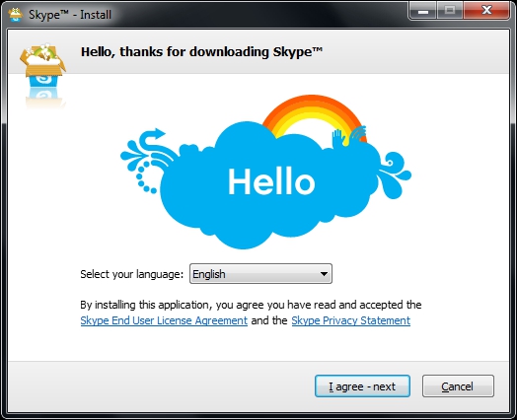The width and height of the screenshot is (517, 420).
Task: Click the Skype installer icon in title bar
Action: (x=16, y=15)
